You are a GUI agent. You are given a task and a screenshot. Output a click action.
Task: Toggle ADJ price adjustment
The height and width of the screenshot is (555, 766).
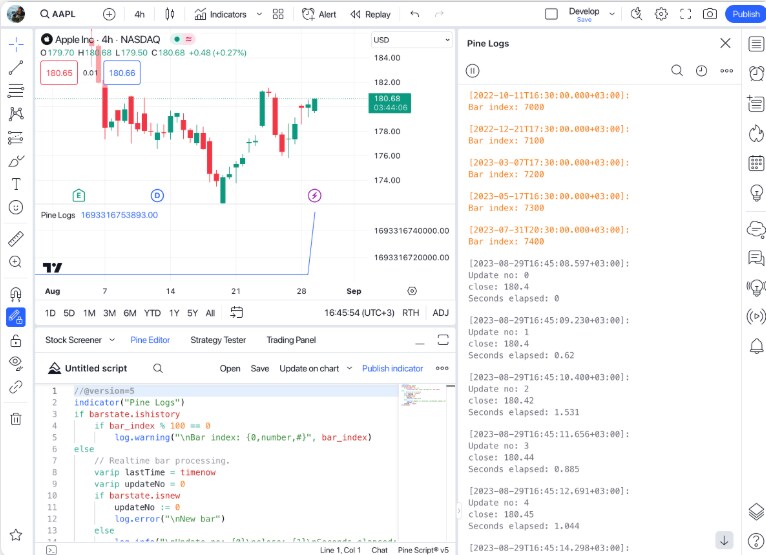tap(440, 313)
